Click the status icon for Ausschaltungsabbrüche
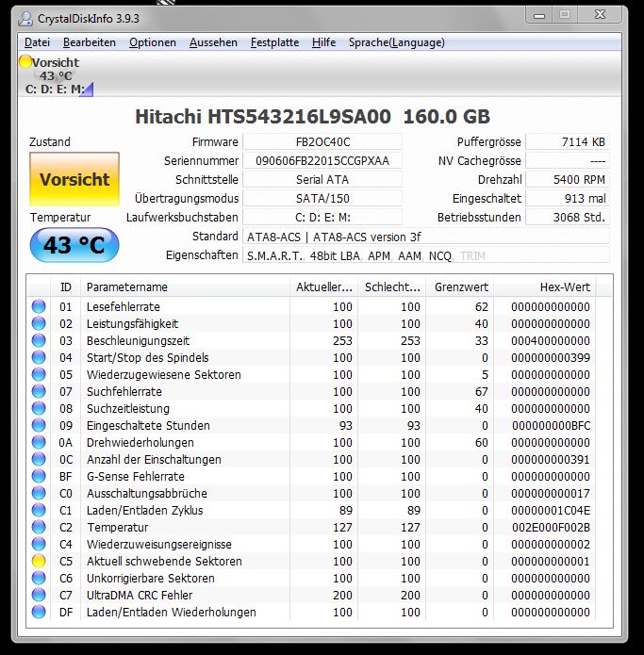Screen dimensions: 644x655 (39, 493)
